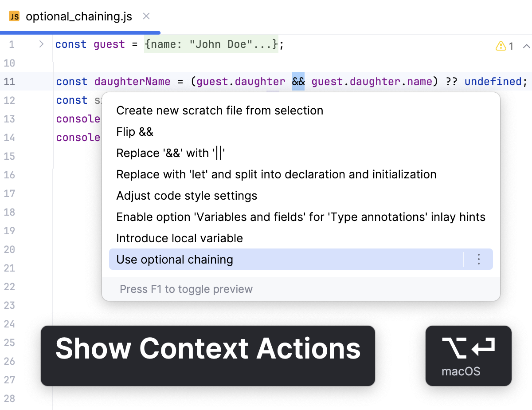Collapse the inspections widget with the chevron

coord(526,46)
